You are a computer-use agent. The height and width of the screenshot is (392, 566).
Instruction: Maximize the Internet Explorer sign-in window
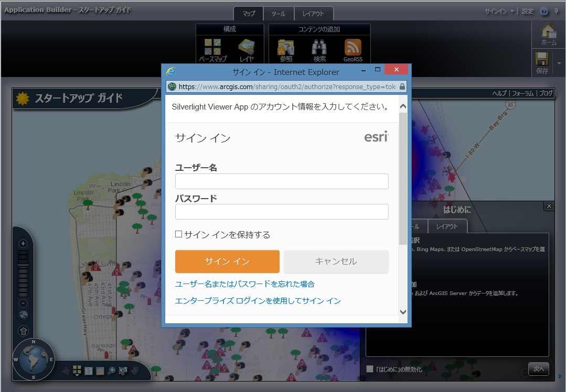point(378,70)
